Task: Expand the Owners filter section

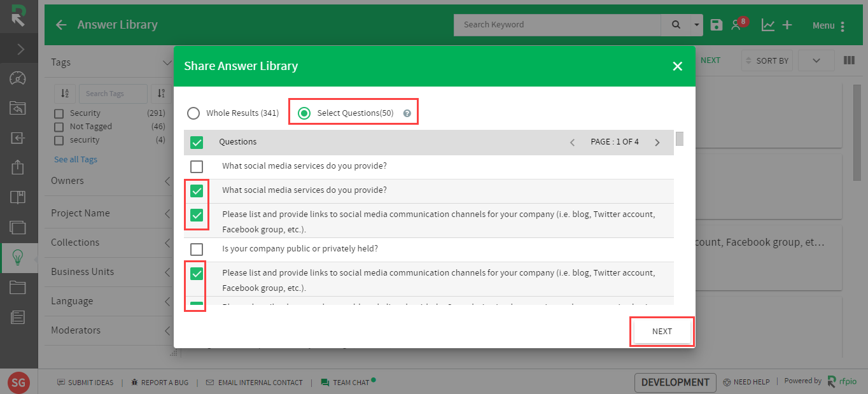Action: 167,181
